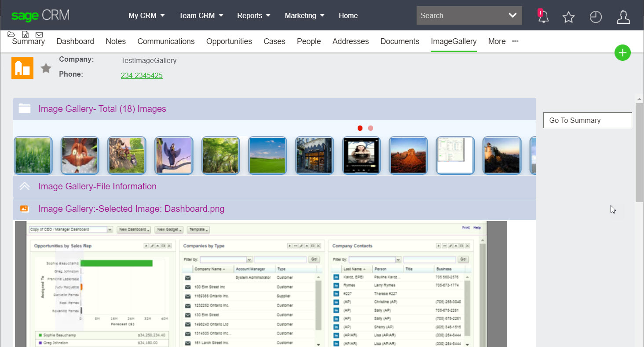Click the Word document merge icon

pos(26,34)
